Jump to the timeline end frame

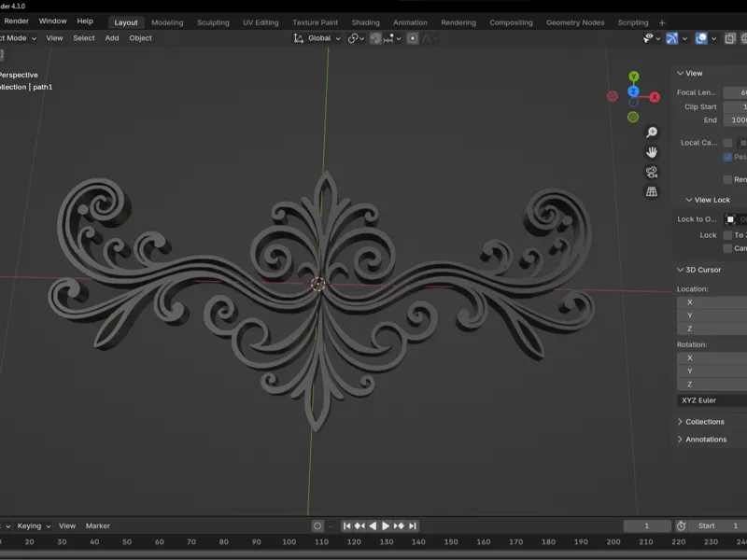pyautogui.click(x=413, y=525)
